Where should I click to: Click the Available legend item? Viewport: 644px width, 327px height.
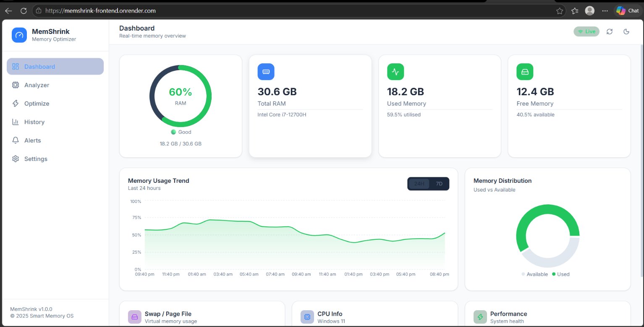coord(534,274)
